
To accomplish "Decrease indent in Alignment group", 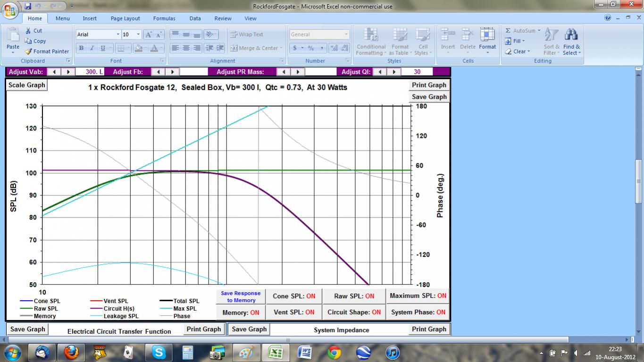I will 209,48.
